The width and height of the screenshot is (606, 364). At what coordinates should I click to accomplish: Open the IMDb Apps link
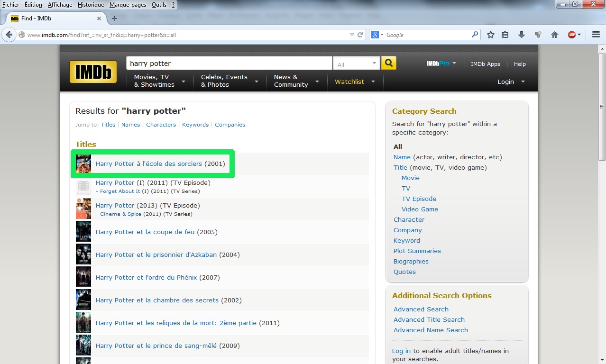click(485, 64)
